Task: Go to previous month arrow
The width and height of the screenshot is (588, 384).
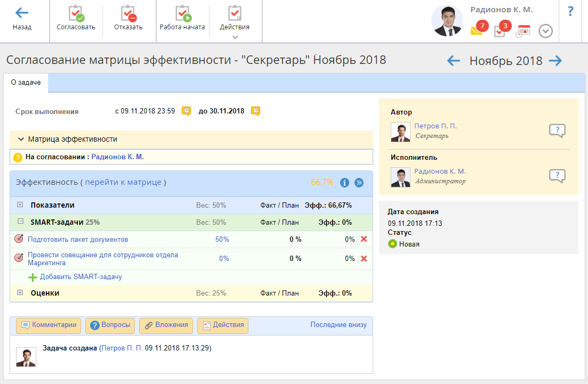Action: click(x=454, y=61)
